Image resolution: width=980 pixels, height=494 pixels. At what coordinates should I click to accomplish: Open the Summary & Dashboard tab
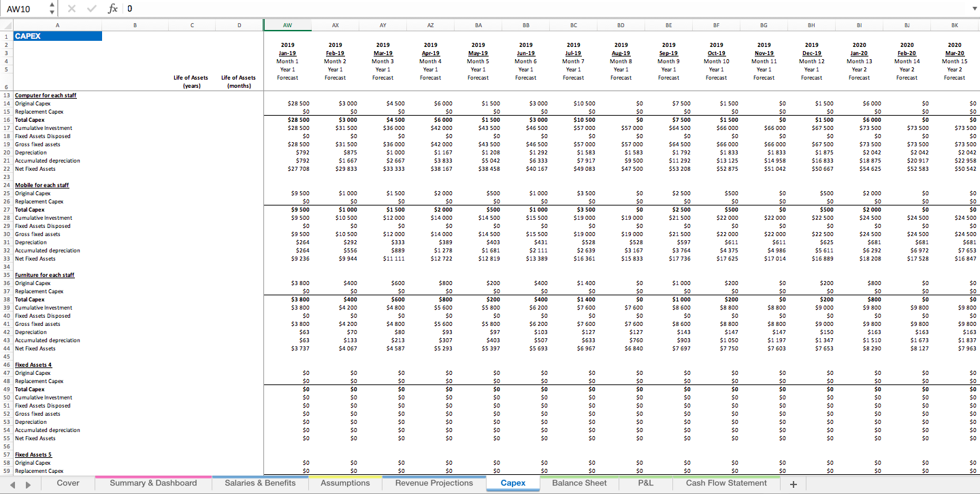point(153,483)
